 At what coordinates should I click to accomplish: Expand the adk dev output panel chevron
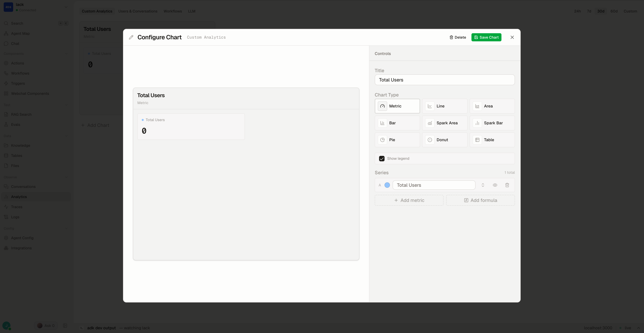point(638,328)
